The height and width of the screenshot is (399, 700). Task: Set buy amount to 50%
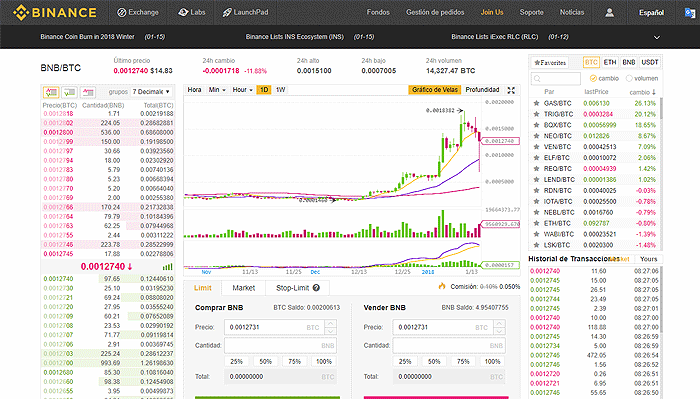tap(266, 362)
